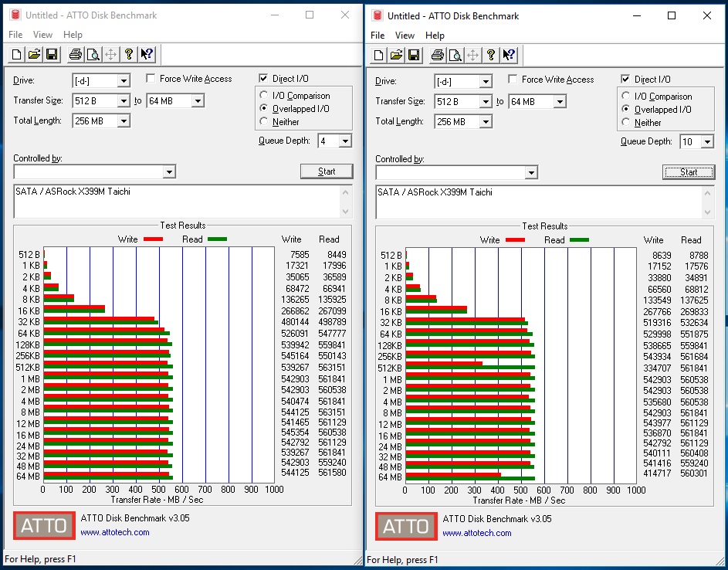This screenshot has width=728, height=570.
Task: Click the move crosshair icon in right toolbar
Action: [472, 56]
